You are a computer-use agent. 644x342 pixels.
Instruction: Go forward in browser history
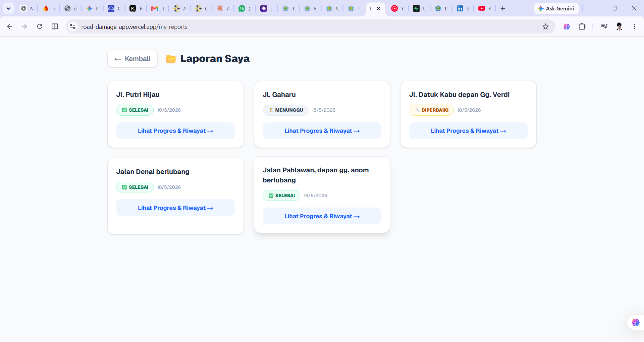24,26
